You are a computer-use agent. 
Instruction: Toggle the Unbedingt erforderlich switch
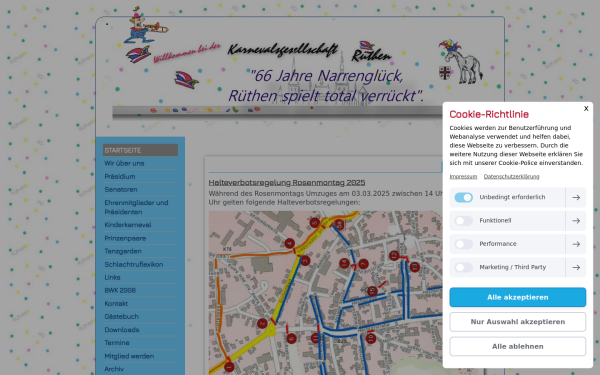(463, 197)
